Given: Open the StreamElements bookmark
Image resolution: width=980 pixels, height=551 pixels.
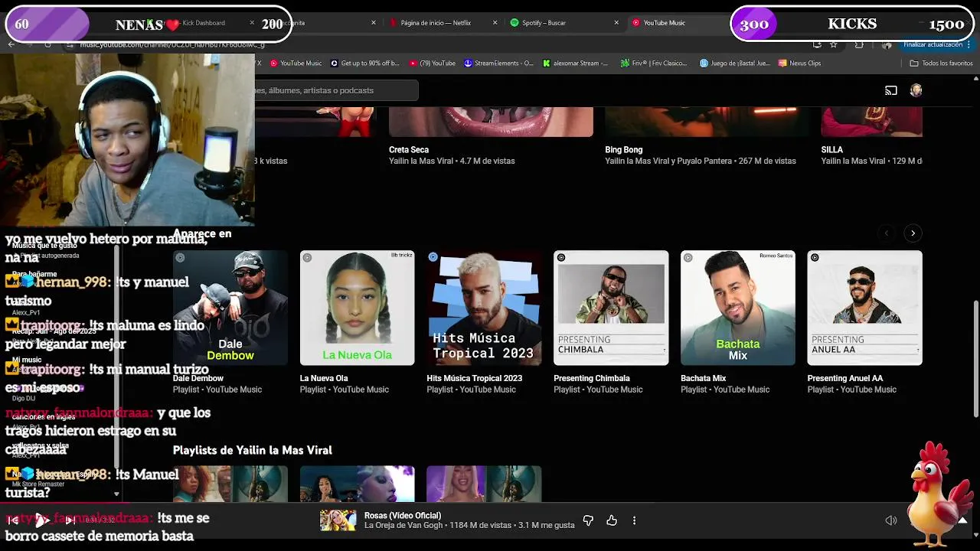Looking at the screenshot, I should 498,64.
